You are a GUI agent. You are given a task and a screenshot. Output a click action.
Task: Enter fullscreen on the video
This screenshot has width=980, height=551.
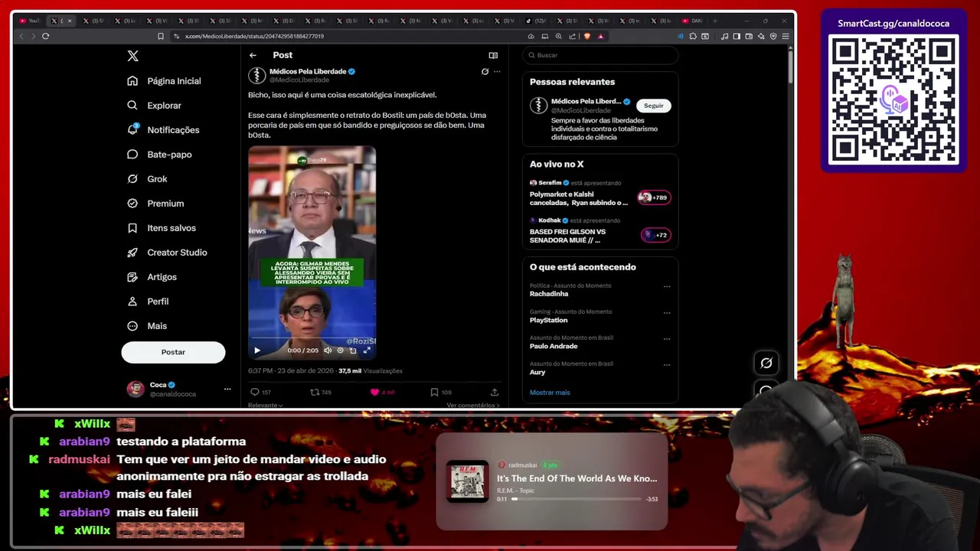[367, 350]
